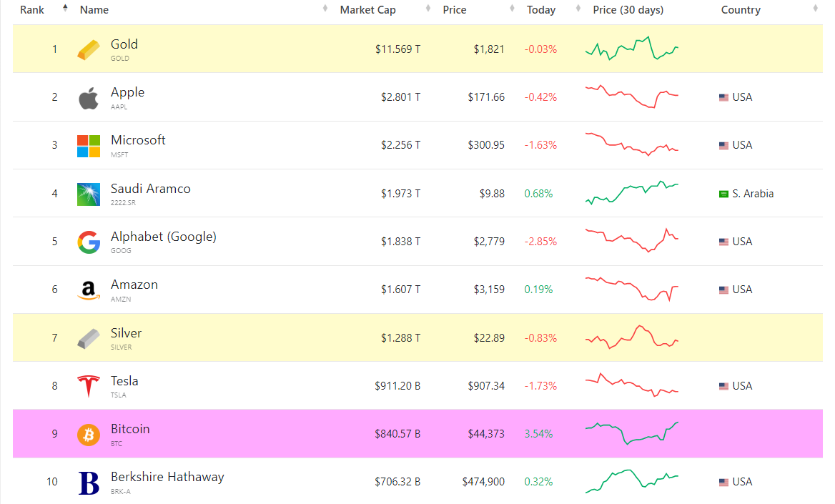
Task: View Gold 30-day price chart
Action: (x=631, y=48)
